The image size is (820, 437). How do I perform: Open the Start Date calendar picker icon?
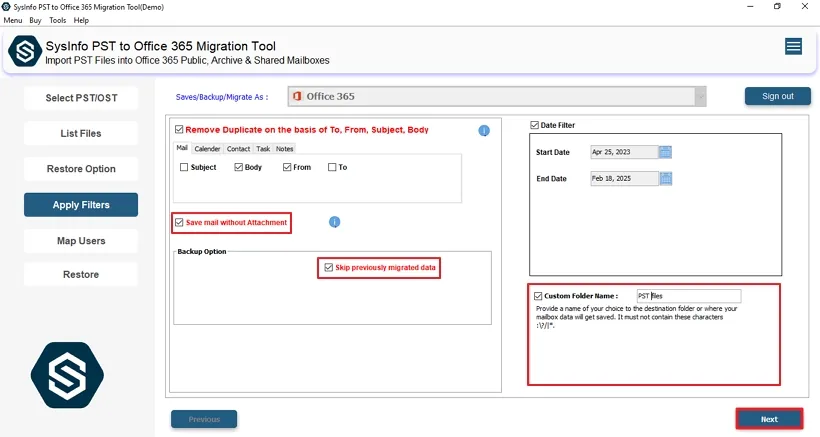(x=666, y=152)
